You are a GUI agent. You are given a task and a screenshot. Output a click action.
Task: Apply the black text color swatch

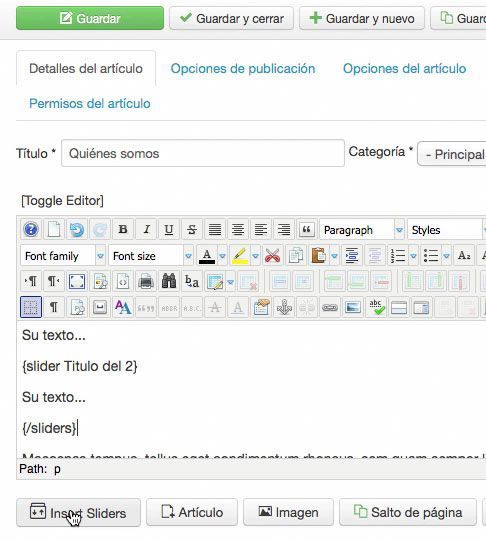207,256
